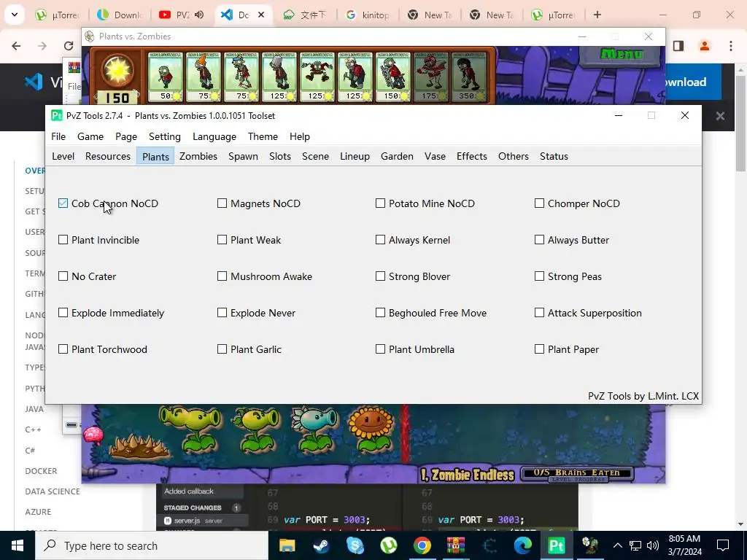Click the PvZ Tools taskbar icon
This screenshot has width=747, height=560.
pos(557,545)
